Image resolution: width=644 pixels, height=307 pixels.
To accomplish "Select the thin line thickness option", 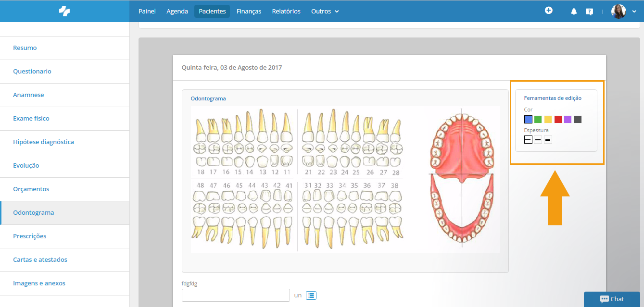I will (x=528, y=140).
